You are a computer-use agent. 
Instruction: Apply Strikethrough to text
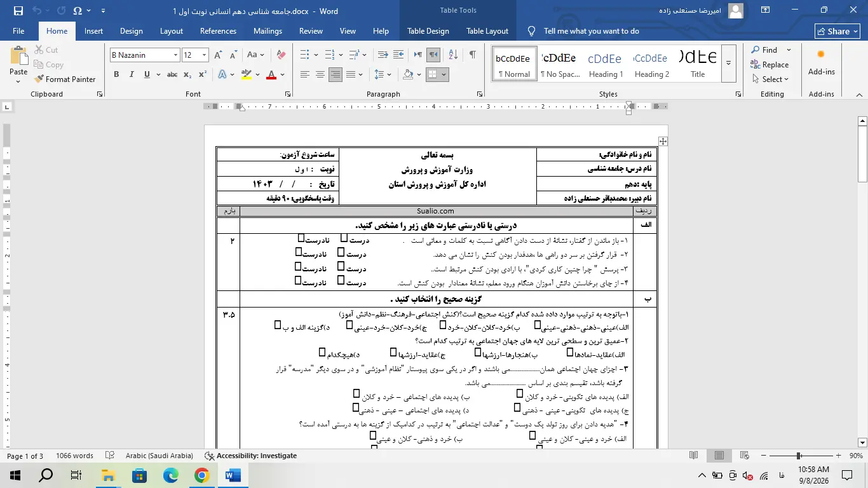tap(172, 74)
